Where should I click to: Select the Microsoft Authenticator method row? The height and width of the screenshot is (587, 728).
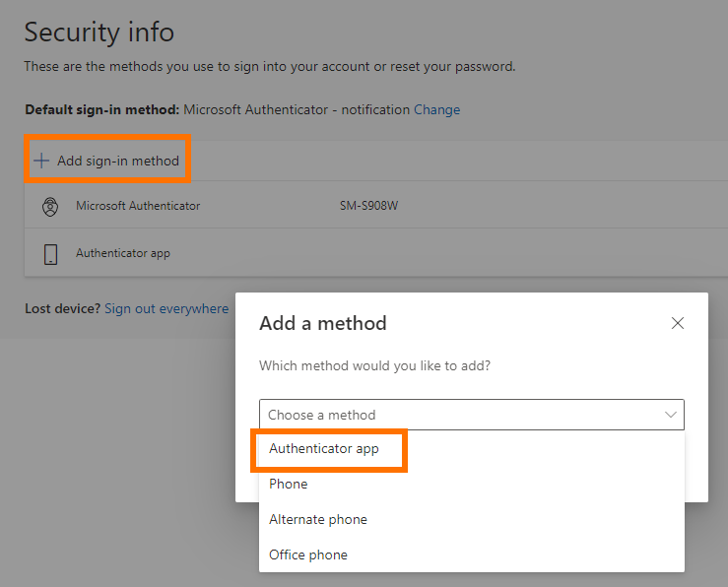pos(138,207)
